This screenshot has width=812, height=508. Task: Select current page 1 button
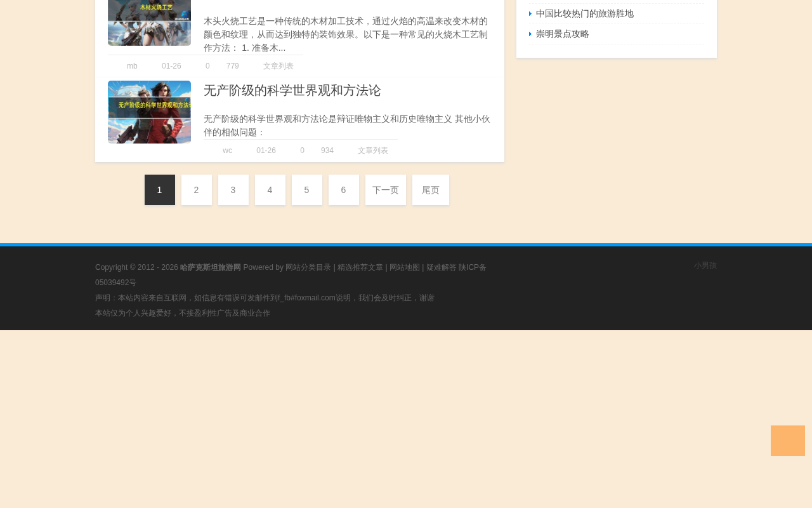pos(160,190)
